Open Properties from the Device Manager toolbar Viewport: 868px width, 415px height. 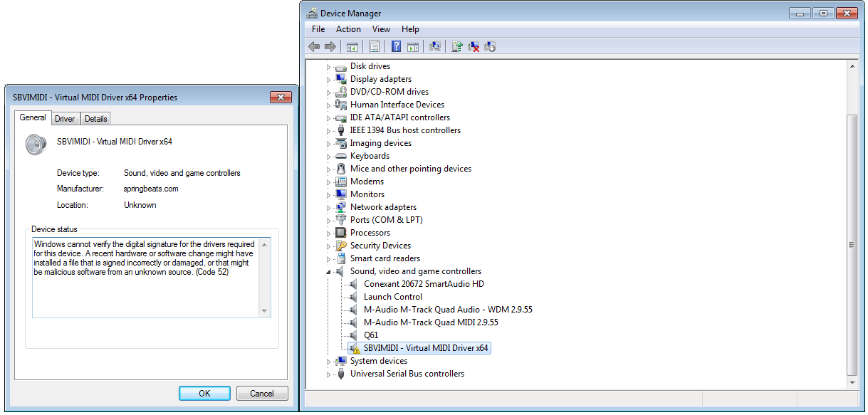click(374, 46)
